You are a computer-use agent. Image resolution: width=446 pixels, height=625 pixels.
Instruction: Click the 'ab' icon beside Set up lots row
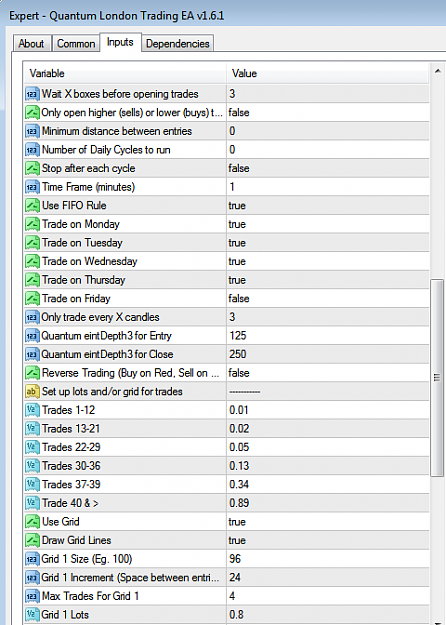32,392
